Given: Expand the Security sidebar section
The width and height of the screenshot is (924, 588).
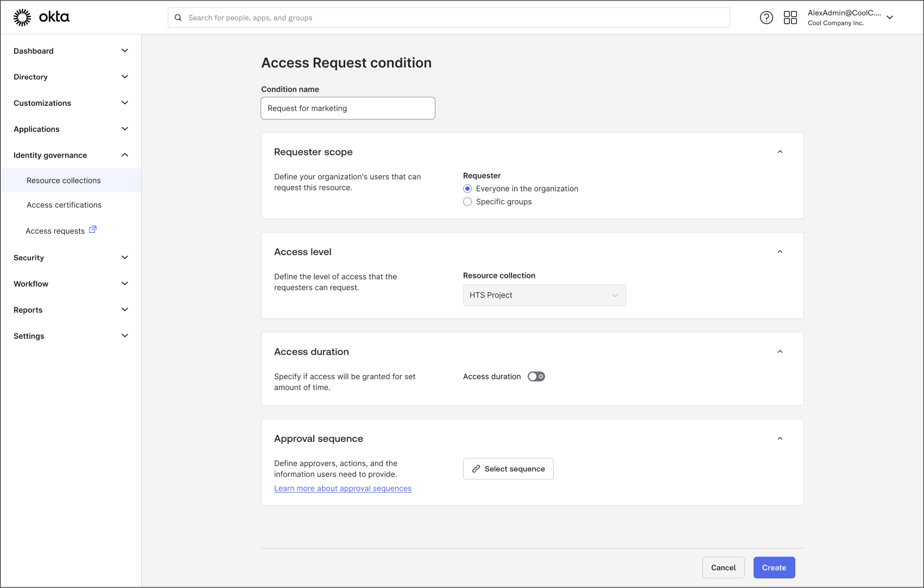Looking at the screenshot, I should coord(71,257).
